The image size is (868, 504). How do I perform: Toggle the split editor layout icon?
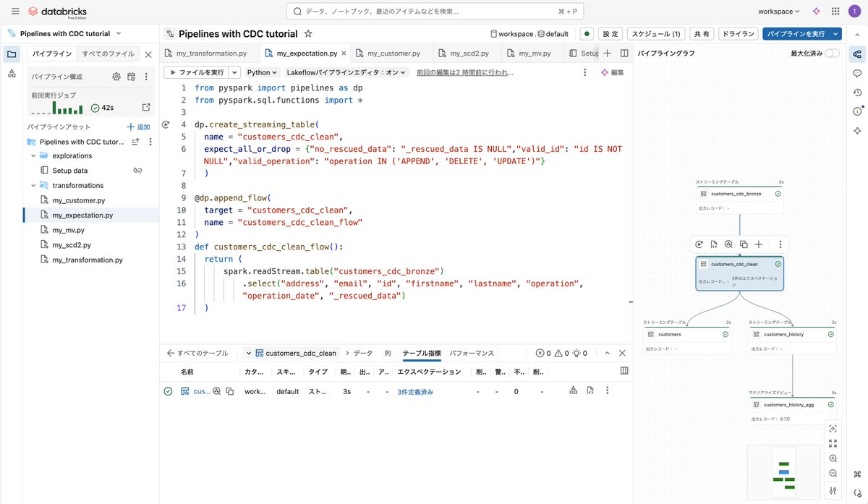[624, 54]
